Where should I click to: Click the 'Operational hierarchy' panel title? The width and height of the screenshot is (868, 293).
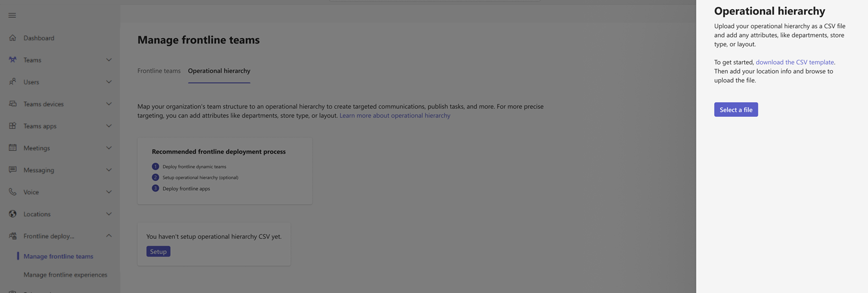point(770,11)
